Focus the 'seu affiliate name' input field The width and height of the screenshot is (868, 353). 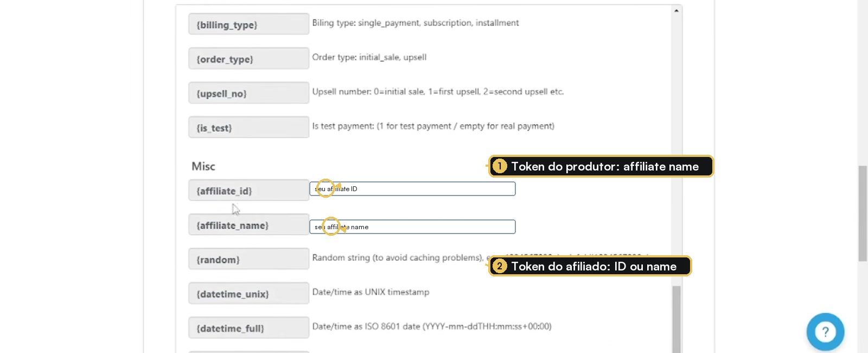pyautogui.click(x=412, y=227)
